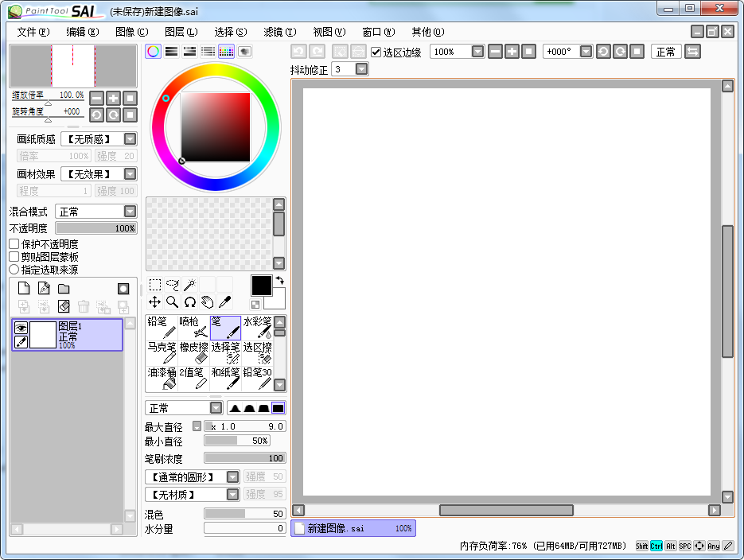Open the 抖动修正 dropdown

[361, 69]
